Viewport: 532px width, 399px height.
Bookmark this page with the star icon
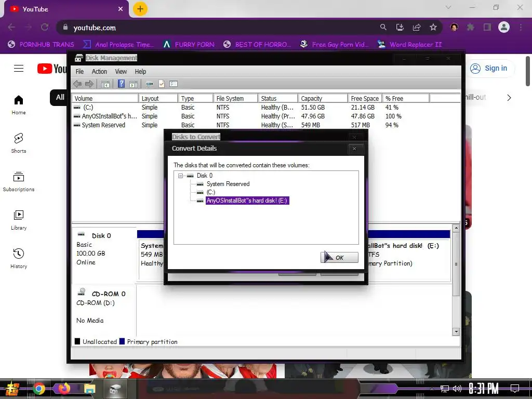click(433, 27)
